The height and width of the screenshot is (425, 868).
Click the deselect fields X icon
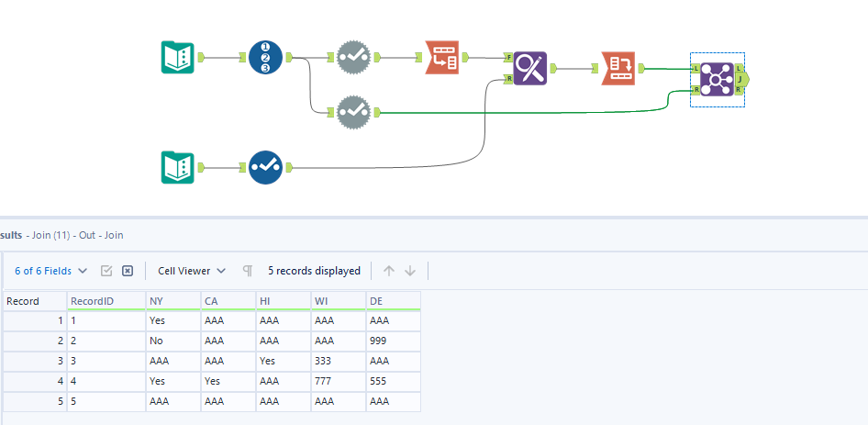click(128, 271)
